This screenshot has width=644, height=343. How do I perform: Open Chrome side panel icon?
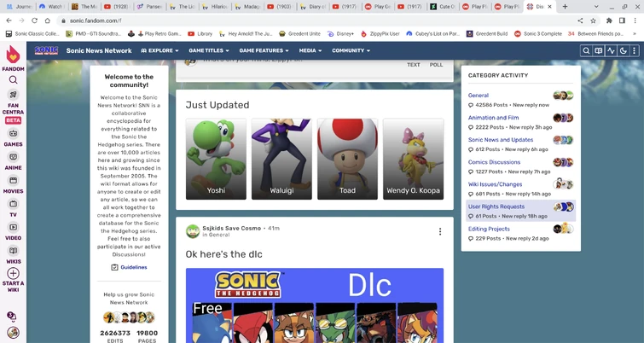(x=622, y=20)
